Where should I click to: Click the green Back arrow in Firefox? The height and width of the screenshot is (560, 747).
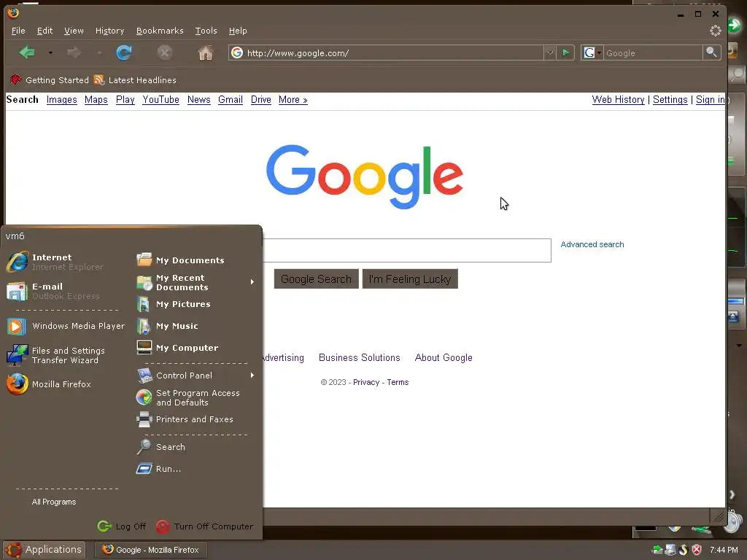[27, 52]
